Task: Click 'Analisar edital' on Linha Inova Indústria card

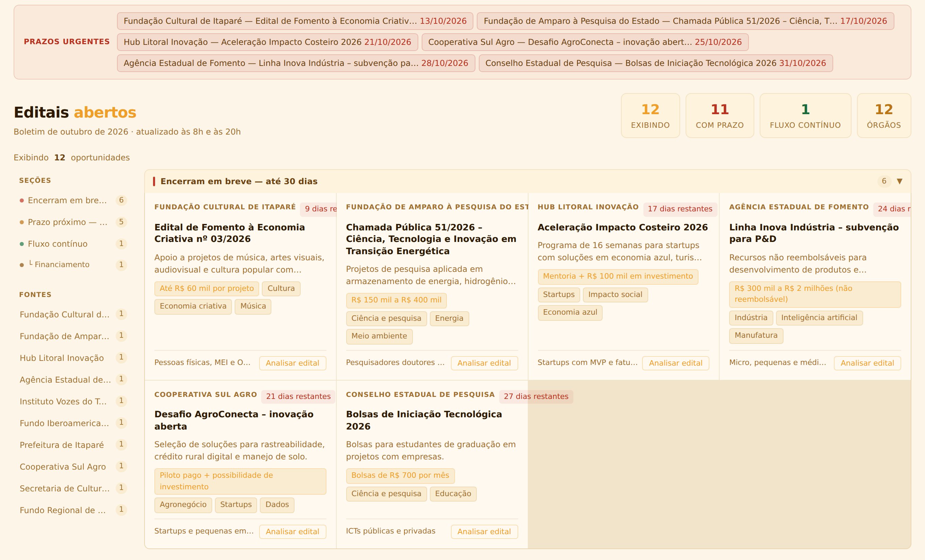Action: 867,363
